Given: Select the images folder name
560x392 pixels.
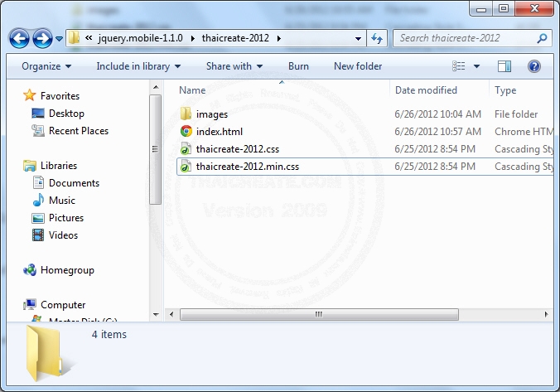Looking at the screenshot, I should pyautogui.click(x=212, y=114).
